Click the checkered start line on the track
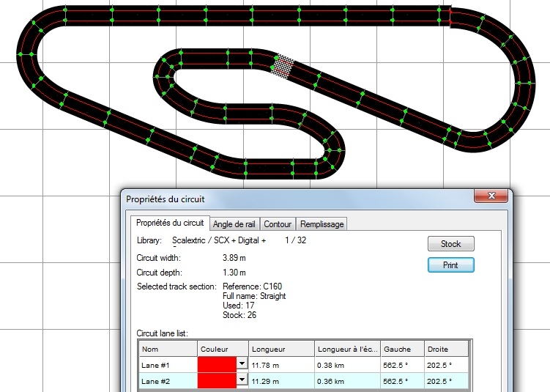This screenshot has height=392, width=550. 283,66
